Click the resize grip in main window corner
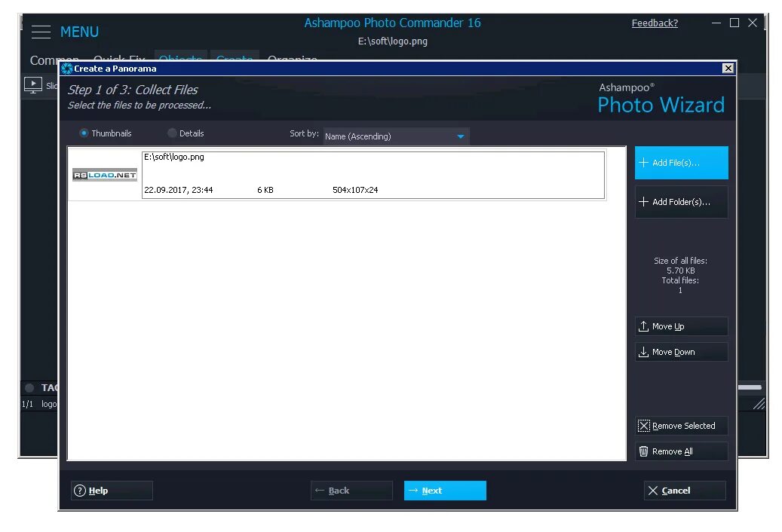Image resolution: width=782 pixels, height=532 pixels. [x=759, y=404]
